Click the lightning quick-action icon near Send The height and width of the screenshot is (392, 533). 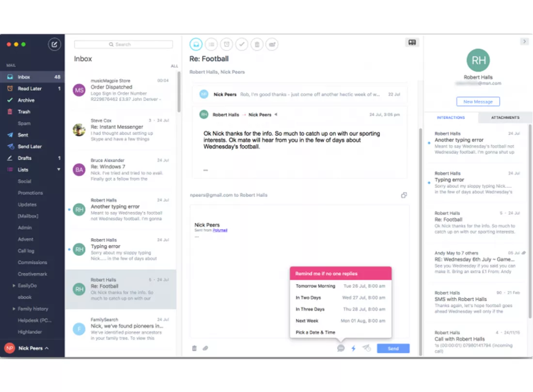click(353, 348)
